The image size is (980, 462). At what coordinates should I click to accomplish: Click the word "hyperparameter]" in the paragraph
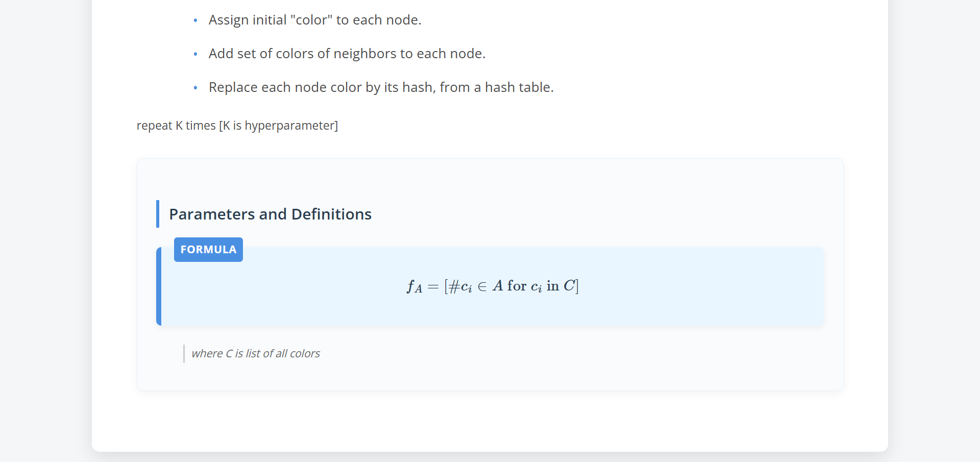click(291, 126)
